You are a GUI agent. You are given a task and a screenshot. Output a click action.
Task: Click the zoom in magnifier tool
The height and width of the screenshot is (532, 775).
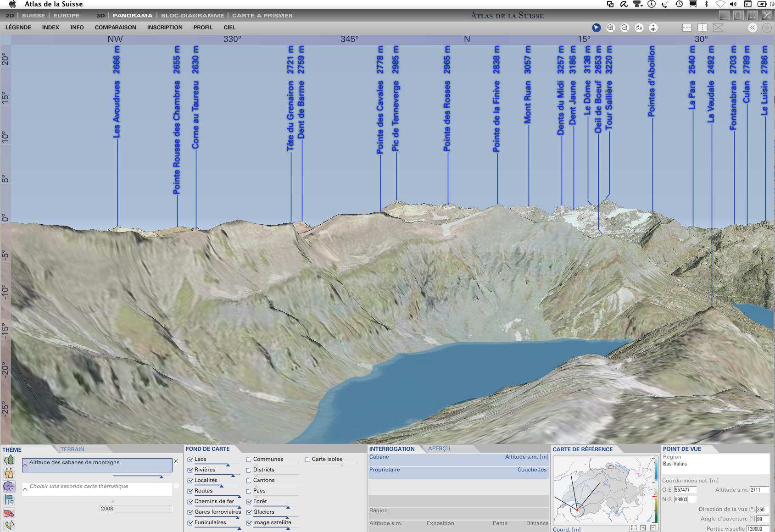tap(610, 28)
